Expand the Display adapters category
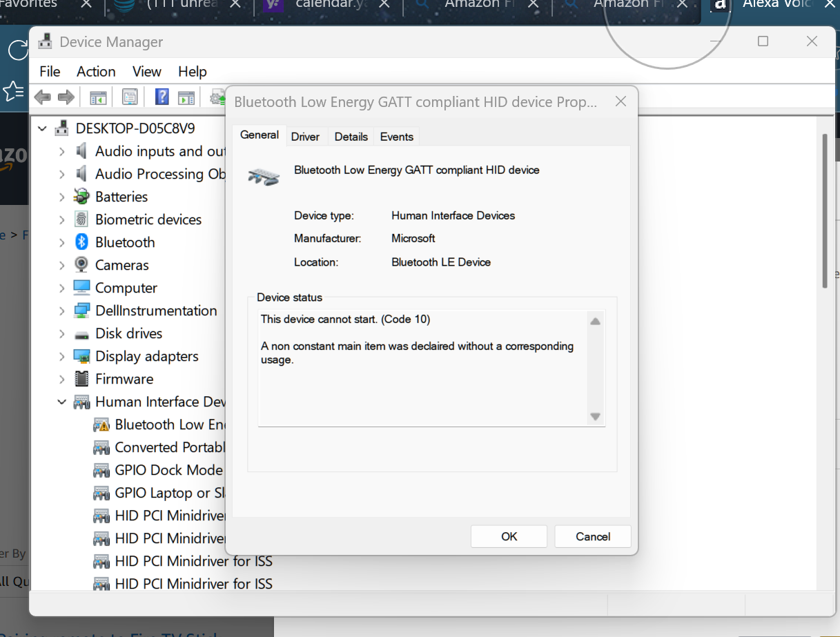Screen dimensions: 840x637 tap(62, 356)
